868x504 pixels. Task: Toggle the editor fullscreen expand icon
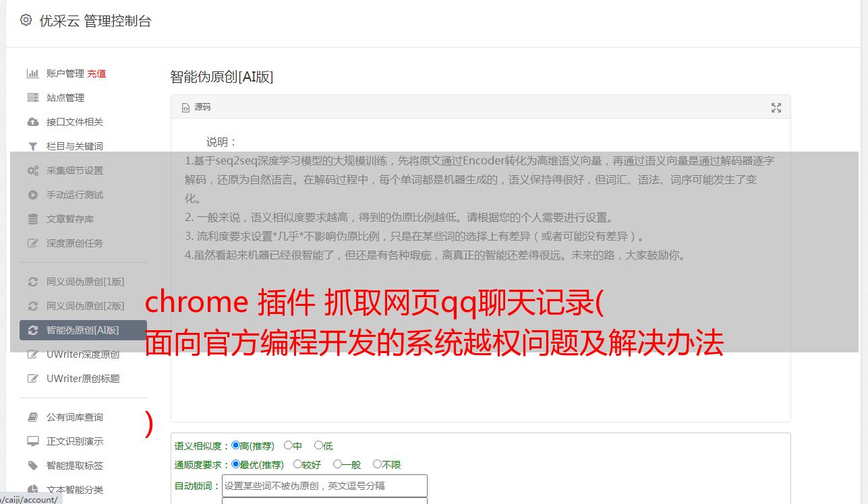point(776,108)
